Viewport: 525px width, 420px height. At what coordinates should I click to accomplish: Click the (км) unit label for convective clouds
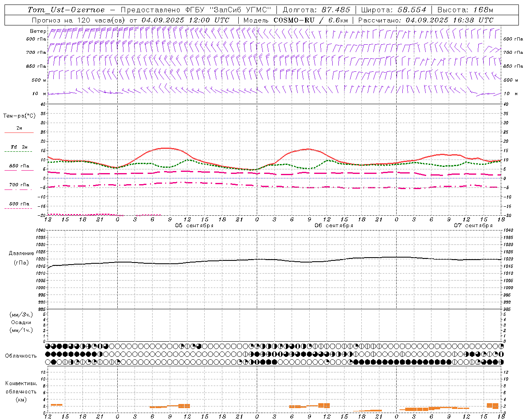[x=21, y=399]
